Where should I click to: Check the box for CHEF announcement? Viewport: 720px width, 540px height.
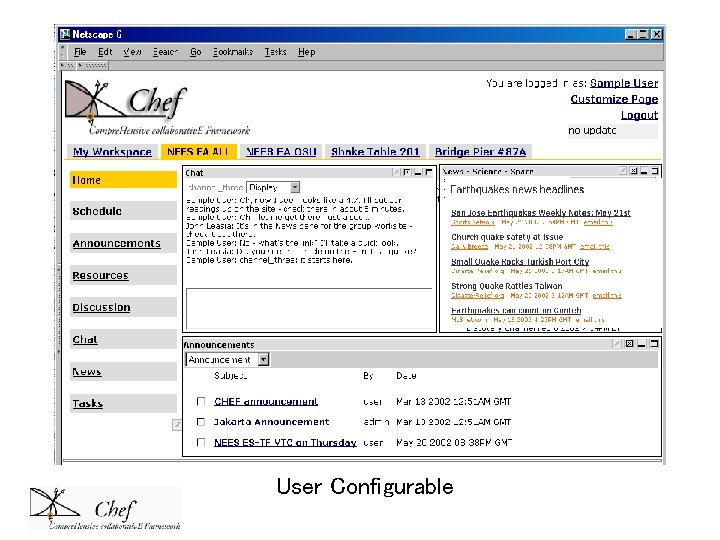201,401
